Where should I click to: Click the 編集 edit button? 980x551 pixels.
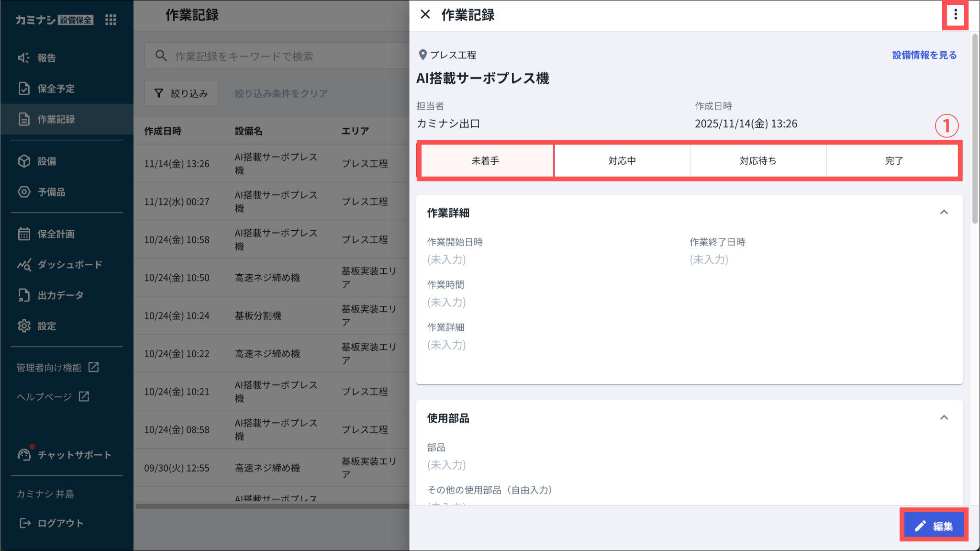(934, 526)
